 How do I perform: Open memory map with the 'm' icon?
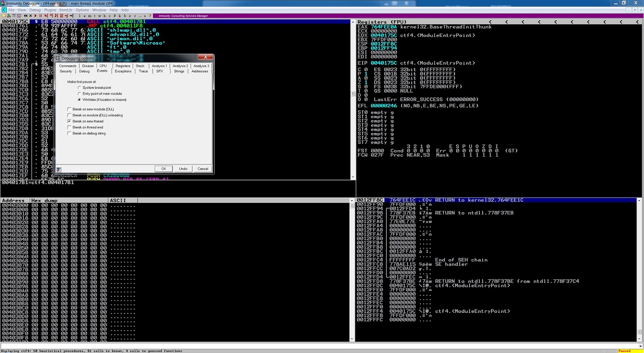89,16
